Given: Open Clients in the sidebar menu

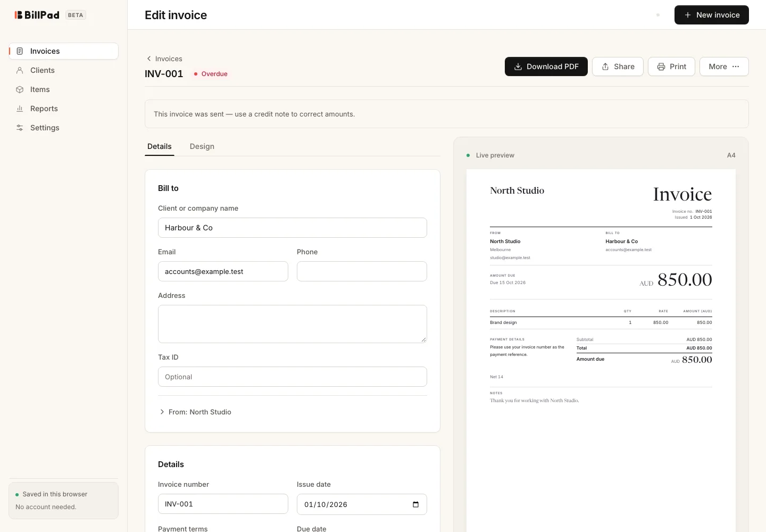Looking at the screenshot, I should 64,70.
